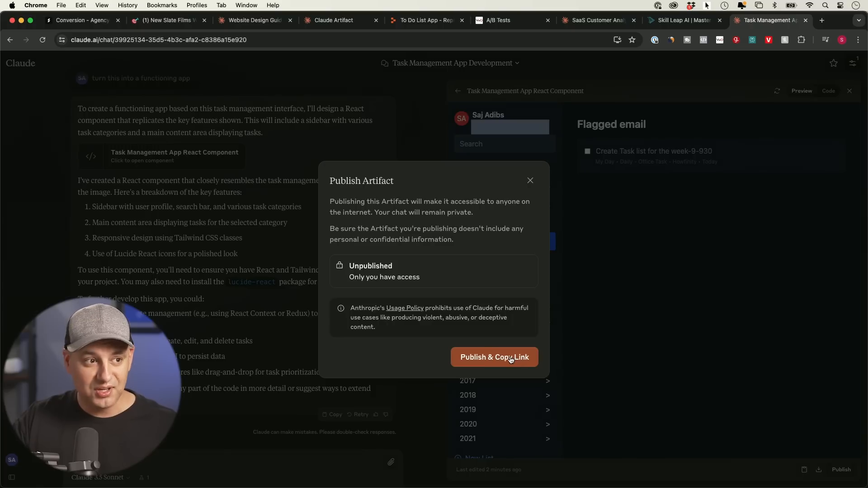Open the Chrome Profiles menu
Viewport: 868px width, 488px height.
(x=197, y=5)
